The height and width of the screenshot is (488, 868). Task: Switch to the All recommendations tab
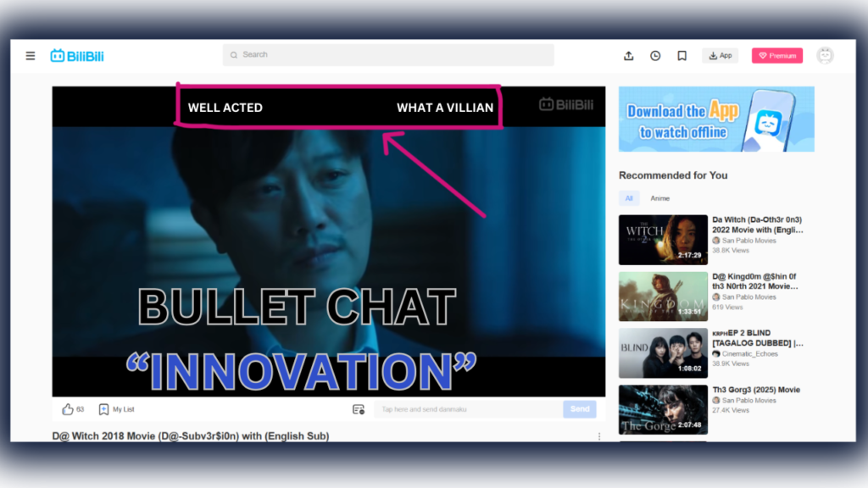(628, 197)
